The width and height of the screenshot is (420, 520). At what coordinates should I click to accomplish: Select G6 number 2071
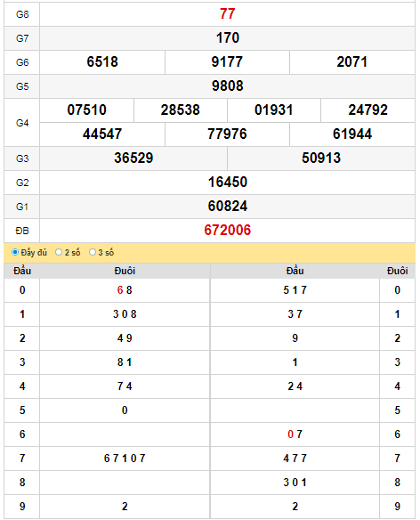[x=352, y=62]
